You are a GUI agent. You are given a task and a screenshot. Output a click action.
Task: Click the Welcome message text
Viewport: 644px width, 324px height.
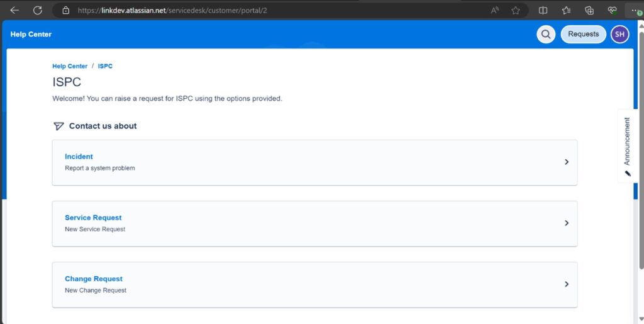[x=167, y=99]
